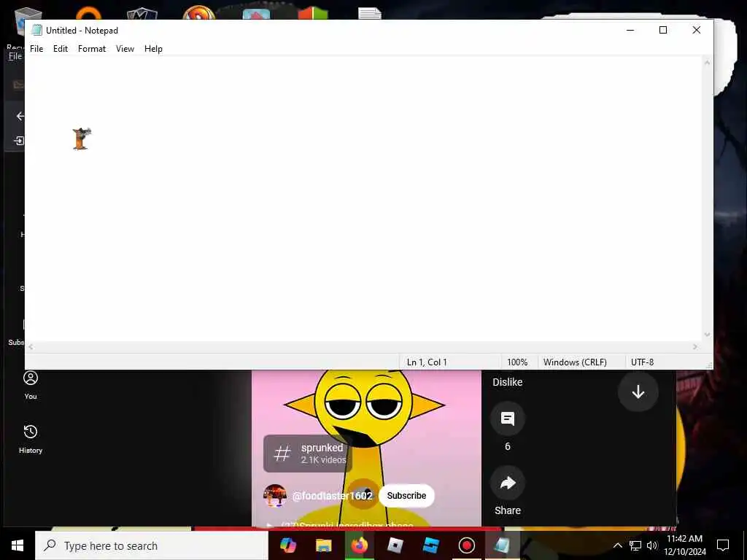Click the Notepad taskbar icon
The width and height of the screenshot is (747, 560).
point(502,545)
